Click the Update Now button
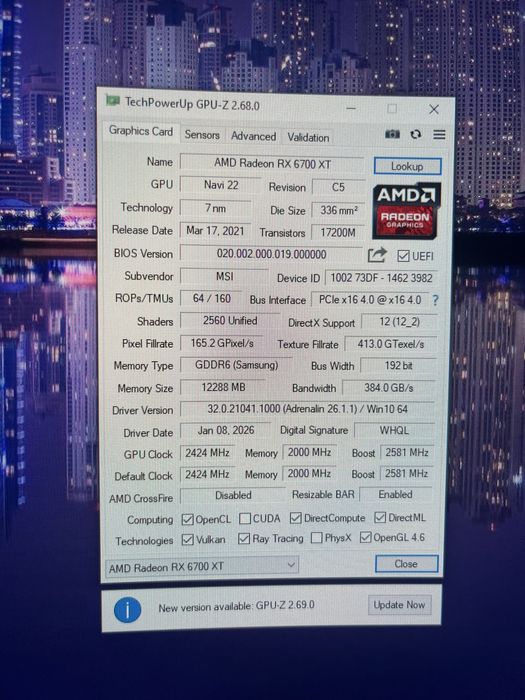This screenshot has height=700, width=525. (x=399, y=605)
